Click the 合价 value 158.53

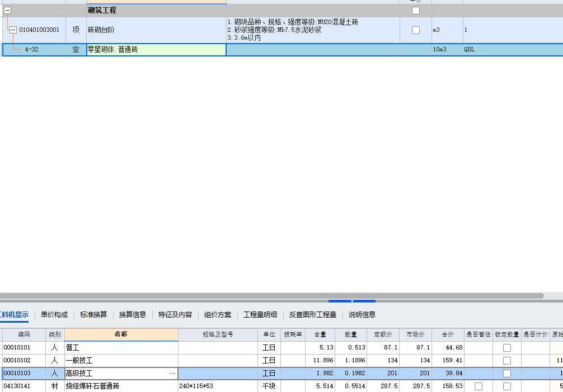pyautogui.click(x=448, y=386)
